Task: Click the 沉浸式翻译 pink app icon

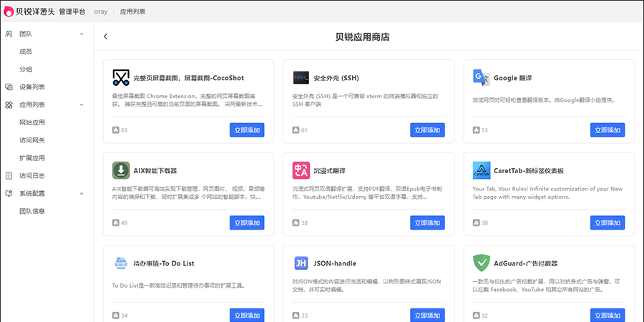Action: [301, 170]
